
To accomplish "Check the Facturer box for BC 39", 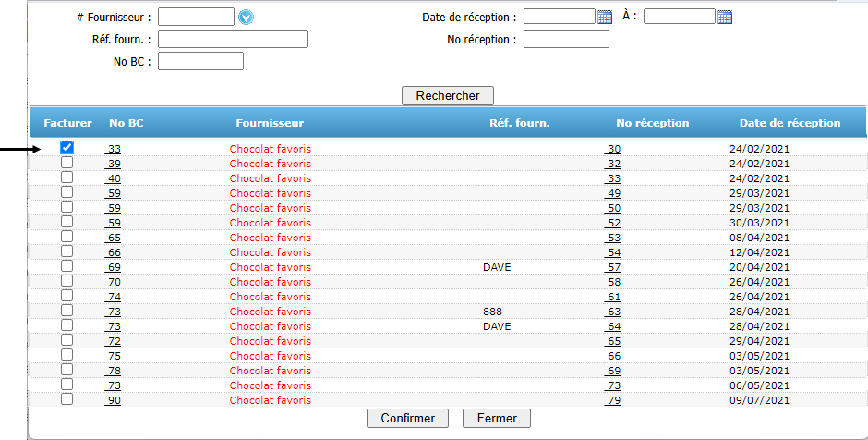I will [67, 163].
